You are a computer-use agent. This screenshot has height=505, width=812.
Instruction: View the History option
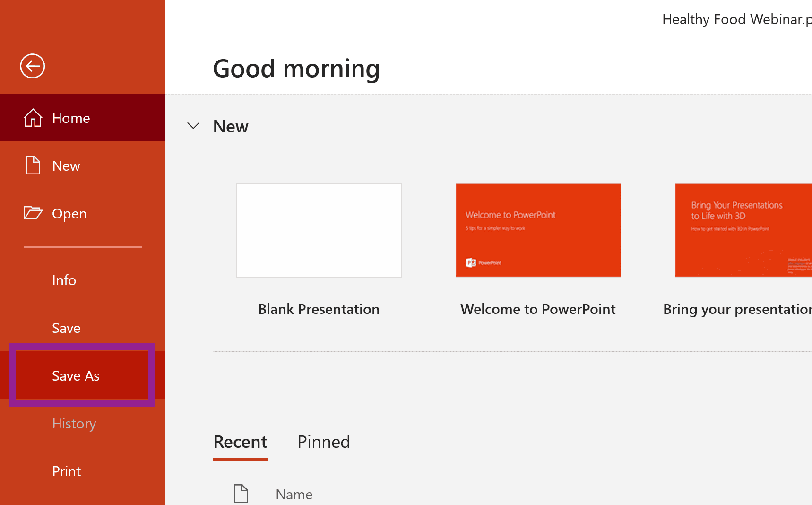coord(74,423)
